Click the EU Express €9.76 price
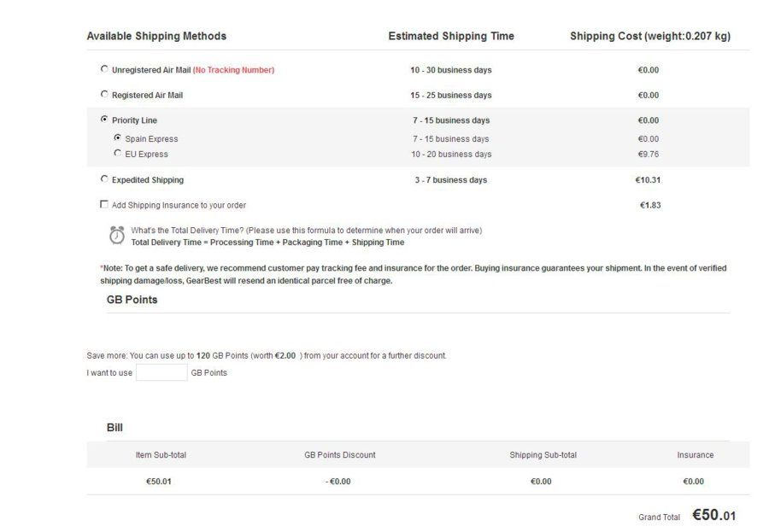 pos(649,154)
